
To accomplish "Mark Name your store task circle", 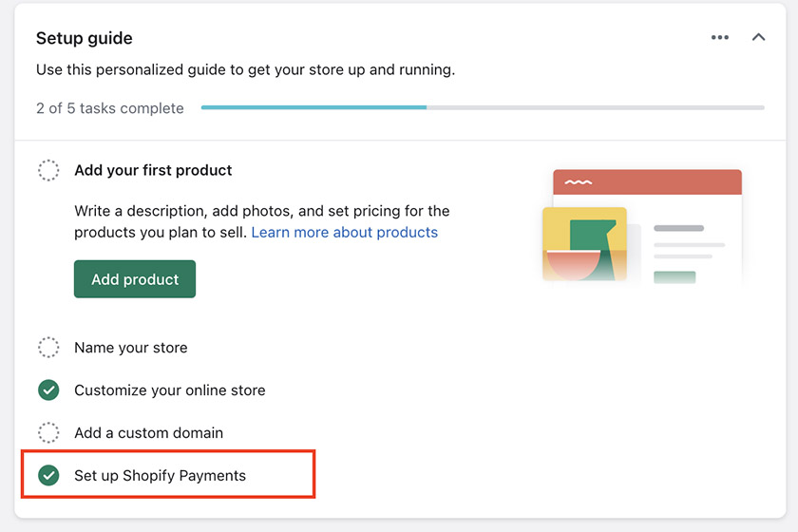I will coord(48,347).
